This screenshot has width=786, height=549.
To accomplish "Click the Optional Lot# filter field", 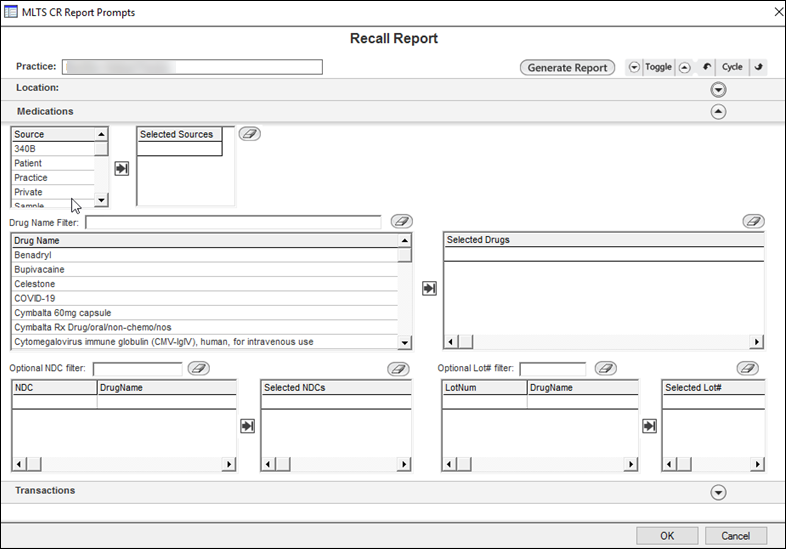I will coord(552,369).
